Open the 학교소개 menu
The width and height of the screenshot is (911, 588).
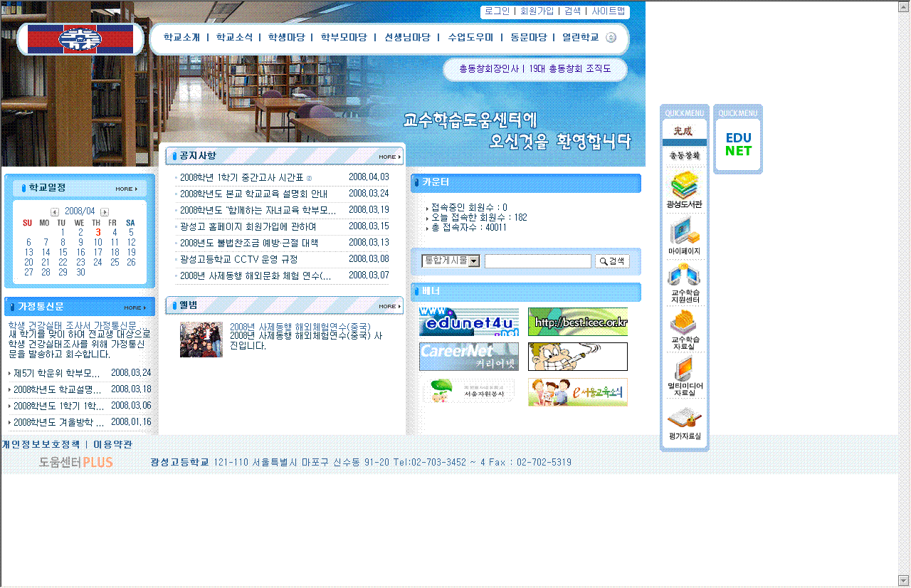tap(181, 38)
